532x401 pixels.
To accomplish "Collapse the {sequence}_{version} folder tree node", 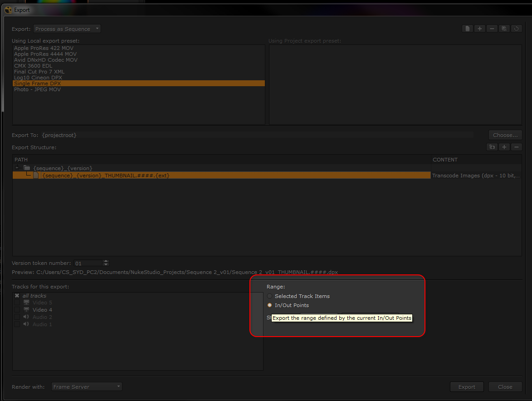I will (17, 167).
